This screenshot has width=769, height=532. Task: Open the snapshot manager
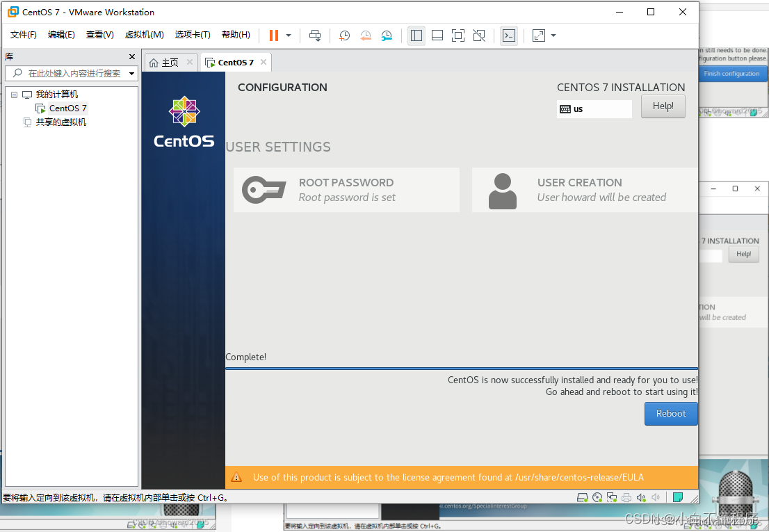click(387, 35)
